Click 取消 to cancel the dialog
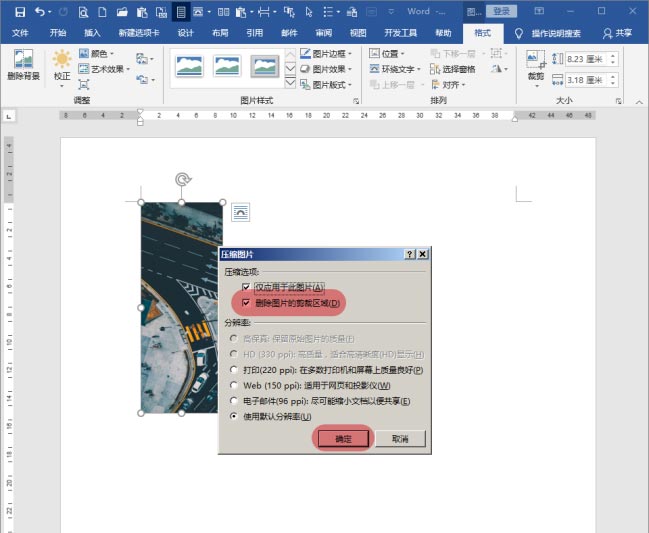Image resolution: width=649 pixels, height=533 pixels. tap(400, 438)
